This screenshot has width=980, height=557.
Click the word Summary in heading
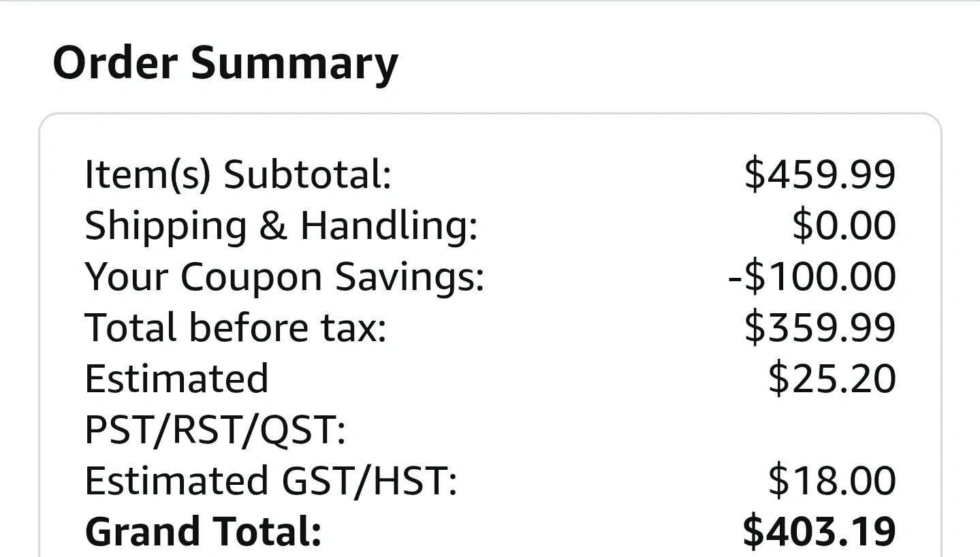coord(294,63)
